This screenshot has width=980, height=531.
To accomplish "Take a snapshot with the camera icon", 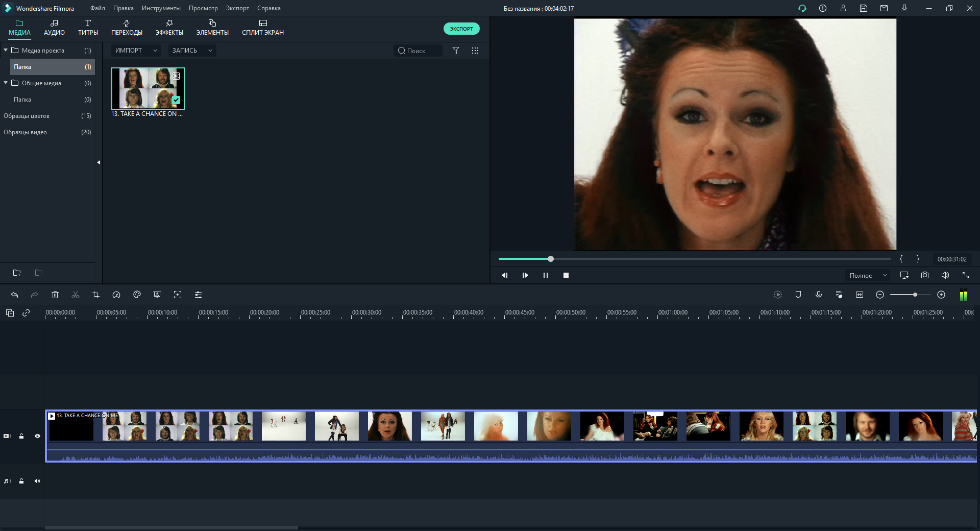I will 924,275.
